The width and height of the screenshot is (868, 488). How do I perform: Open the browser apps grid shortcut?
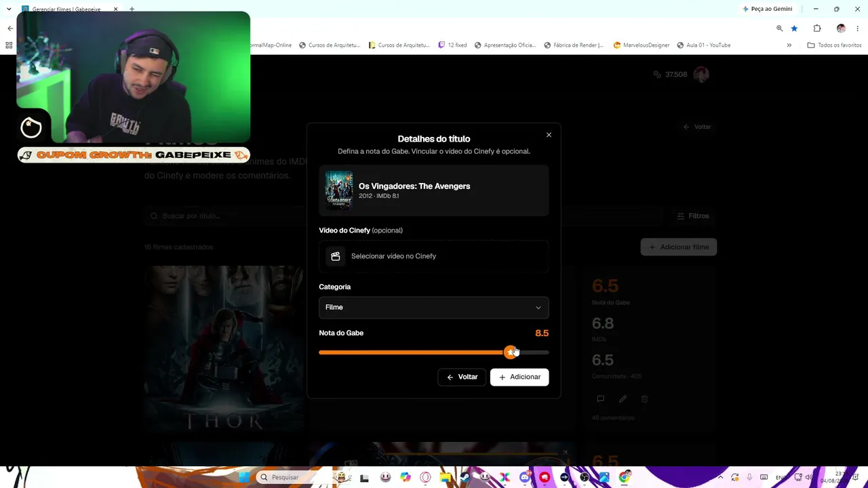pos(9,45)
